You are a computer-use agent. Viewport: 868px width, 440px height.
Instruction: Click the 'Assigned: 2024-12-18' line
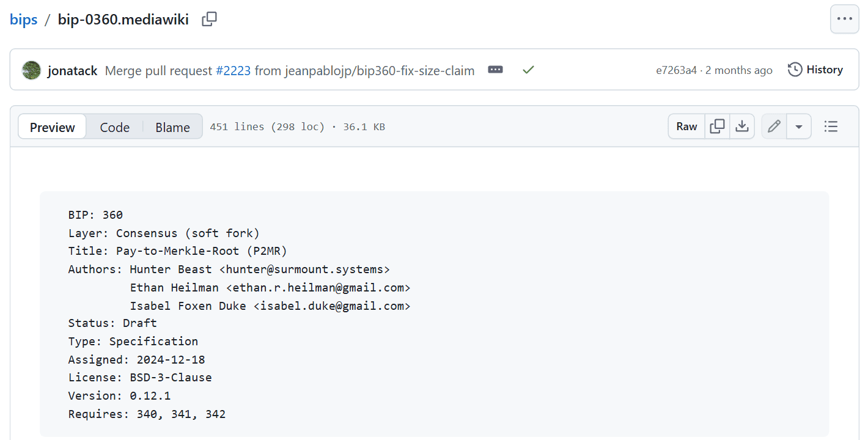[x=136, y=360]
